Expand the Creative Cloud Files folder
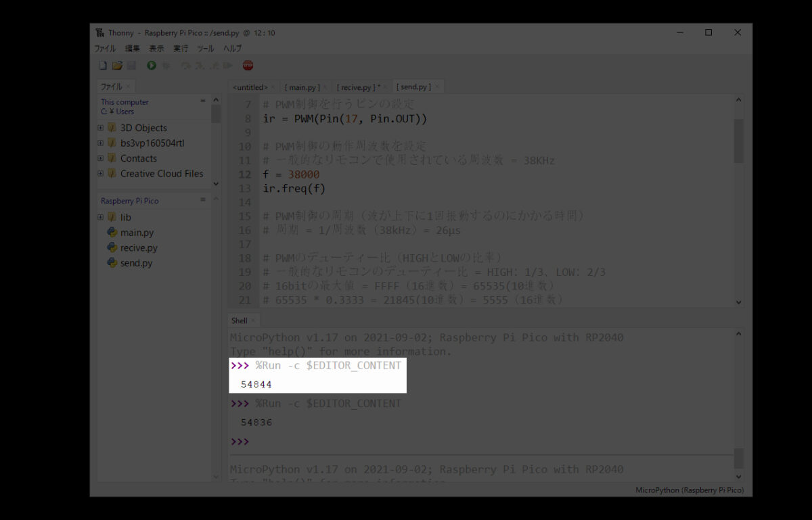This screenshot has height=520, width=812. (x=101, y=174)
